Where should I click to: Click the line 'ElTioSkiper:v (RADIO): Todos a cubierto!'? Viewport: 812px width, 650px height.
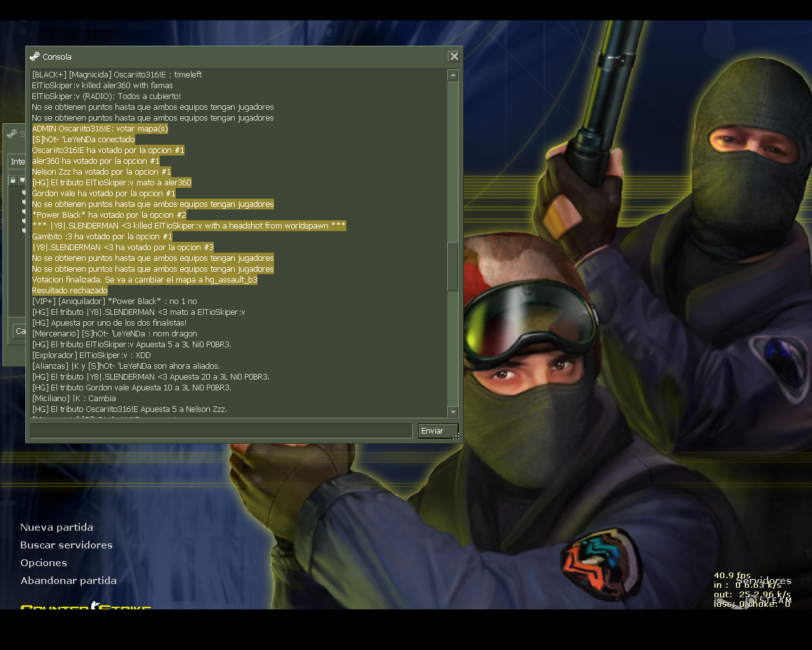[x=106, y=96]
